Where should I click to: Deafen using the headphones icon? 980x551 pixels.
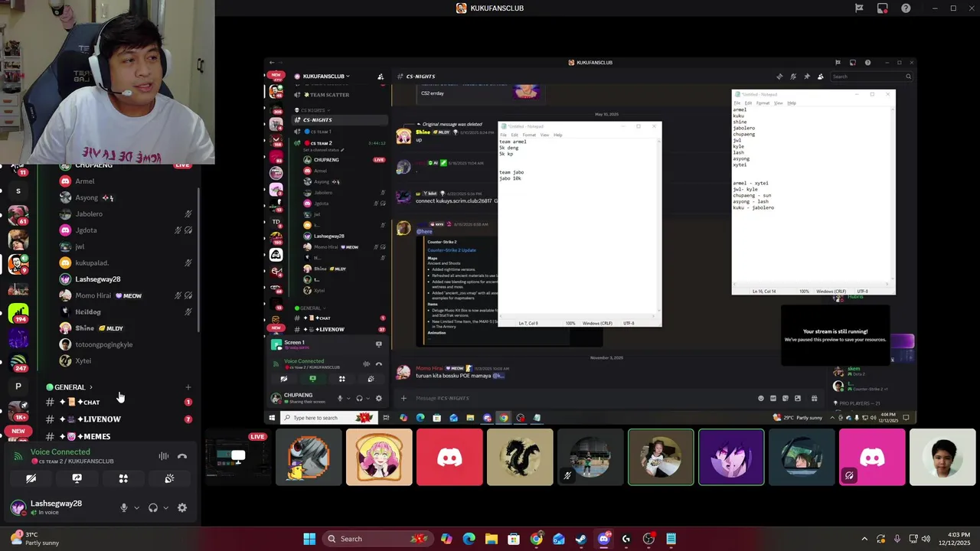coord(153,507)
